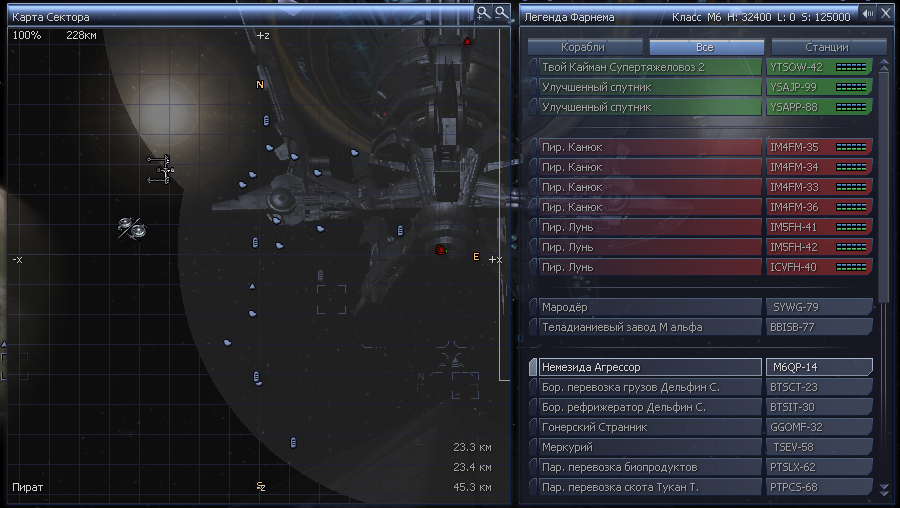Click the -x axis label on the map
Image resolution: width=900 pixels, height=508 pixels.
pos(17,260)
